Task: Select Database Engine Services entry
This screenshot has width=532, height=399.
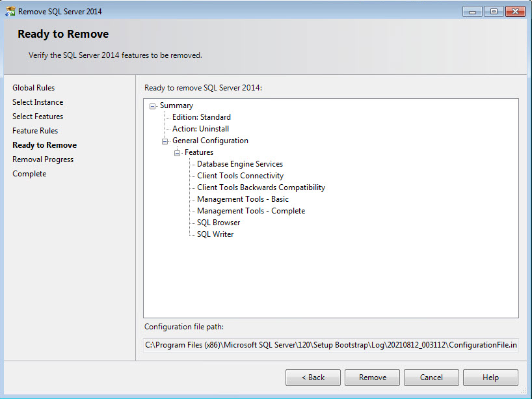Action: (240, 164)
